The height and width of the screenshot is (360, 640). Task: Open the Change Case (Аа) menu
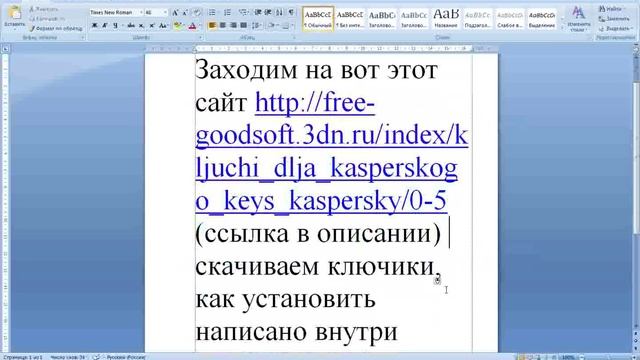coord(163,26)
